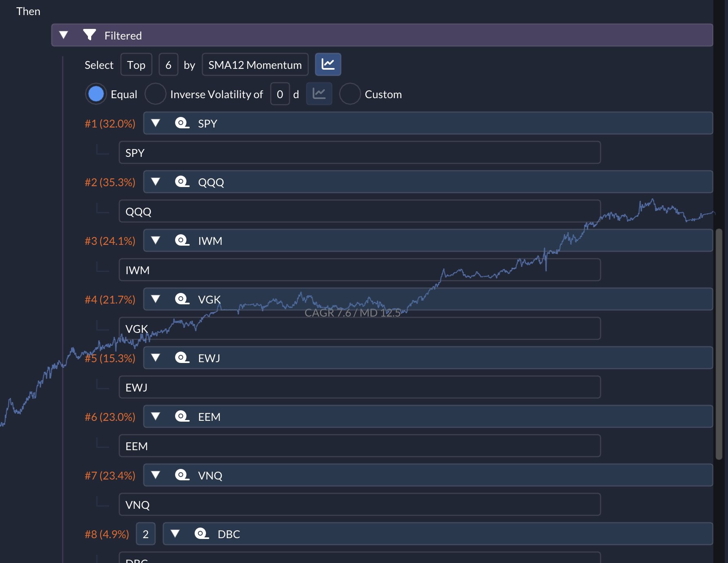Click the DBC group roll icon
The width and height of the screenshot is (728, 563).
point(202,534)
